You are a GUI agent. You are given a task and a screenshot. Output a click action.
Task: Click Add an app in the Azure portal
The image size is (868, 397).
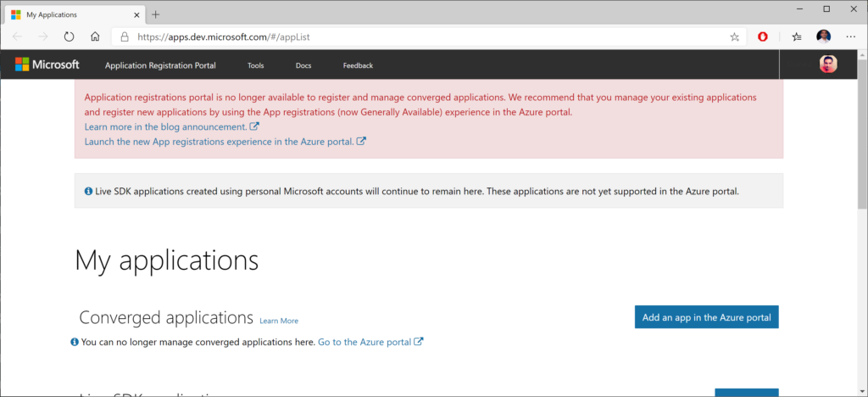[706, 316]
